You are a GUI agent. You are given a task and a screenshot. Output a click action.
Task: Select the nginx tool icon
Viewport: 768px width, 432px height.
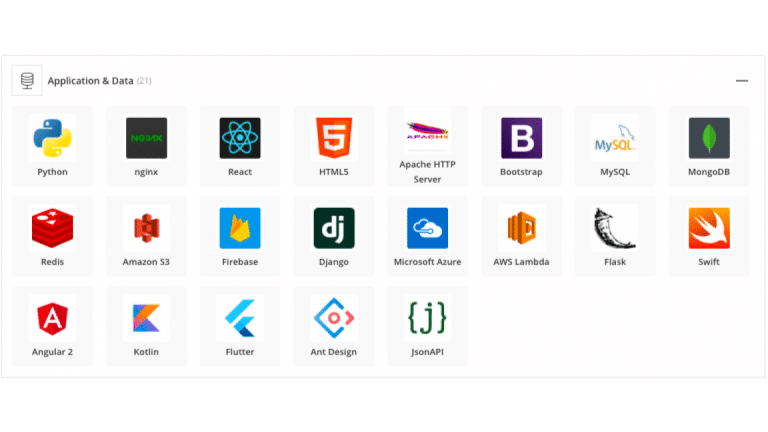[146, 138]
